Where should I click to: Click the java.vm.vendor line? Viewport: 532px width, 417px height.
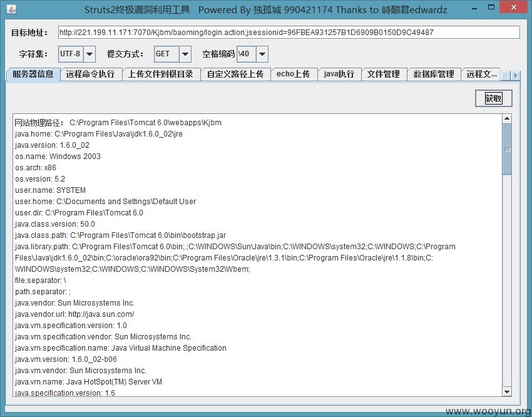click(81, 370)
